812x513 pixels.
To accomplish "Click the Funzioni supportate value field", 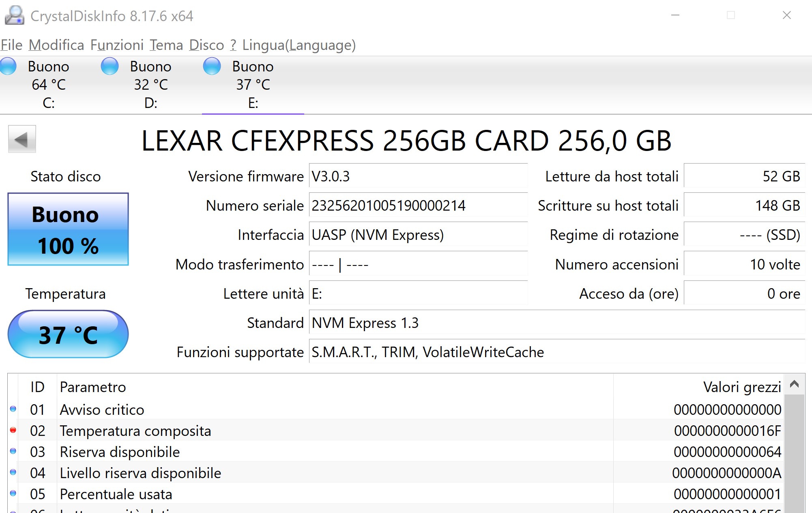I will pyautogui.click(x=557, y=352).
